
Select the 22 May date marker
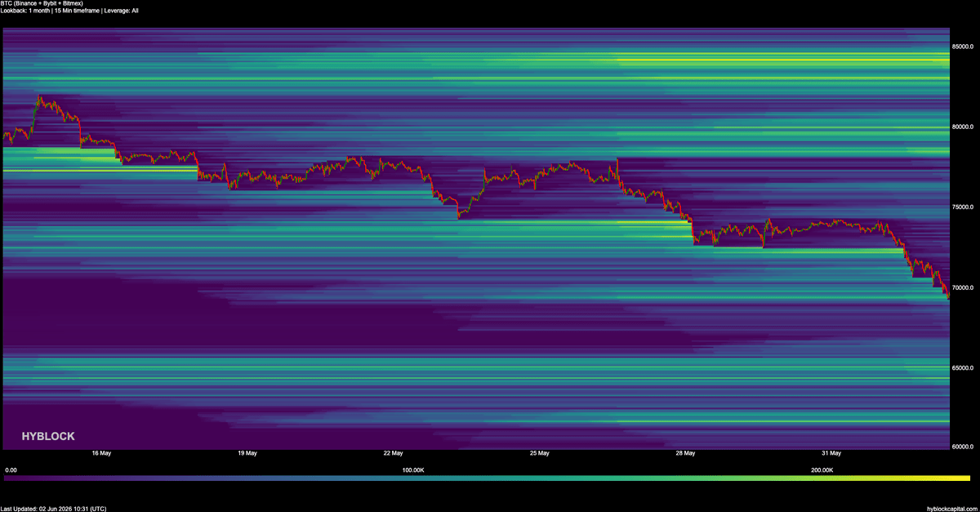point(393,452)
